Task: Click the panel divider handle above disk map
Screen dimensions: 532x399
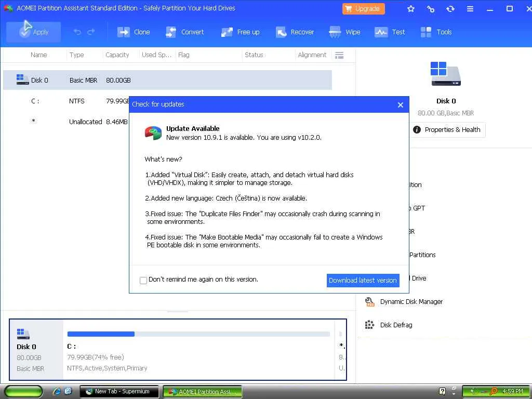Action: click(178, 311)
